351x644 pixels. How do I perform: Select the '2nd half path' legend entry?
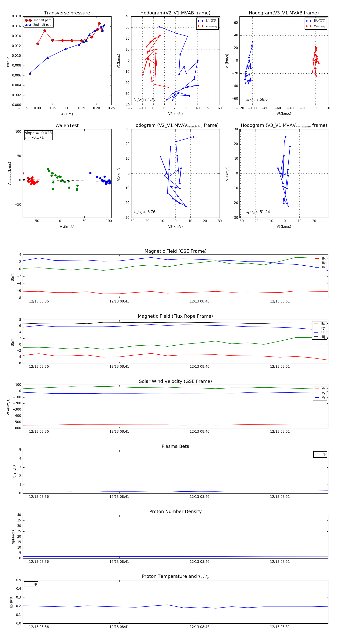39,25
